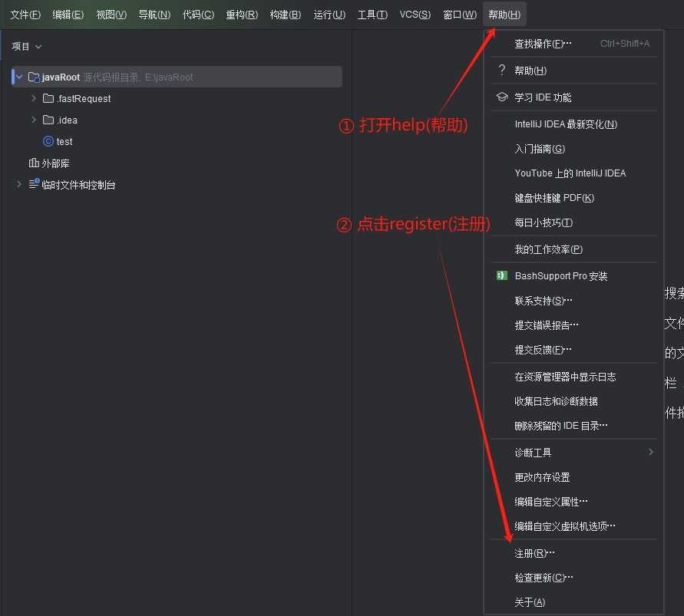
Task: Expand 临时文件和控制台 node
Action: point(18,184)
